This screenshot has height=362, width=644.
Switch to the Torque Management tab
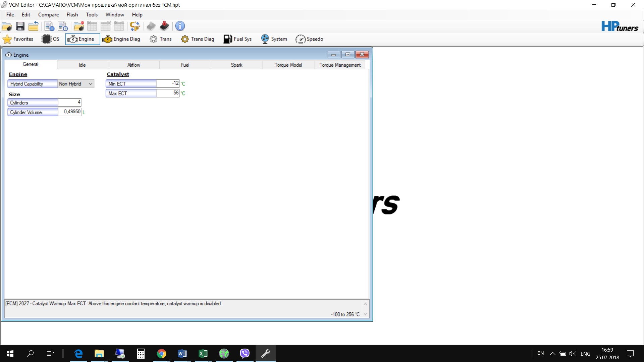tap(340, 65)
